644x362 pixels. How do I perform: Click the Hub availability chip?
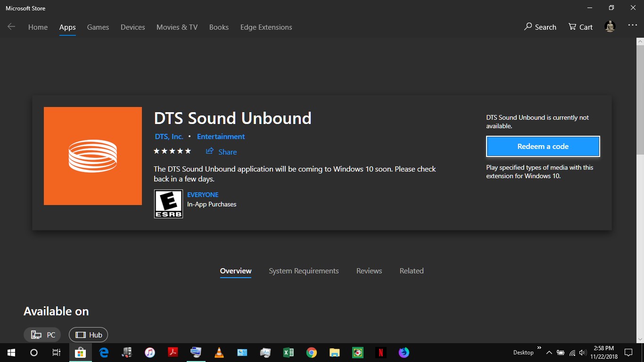click(x=89, y=335)
